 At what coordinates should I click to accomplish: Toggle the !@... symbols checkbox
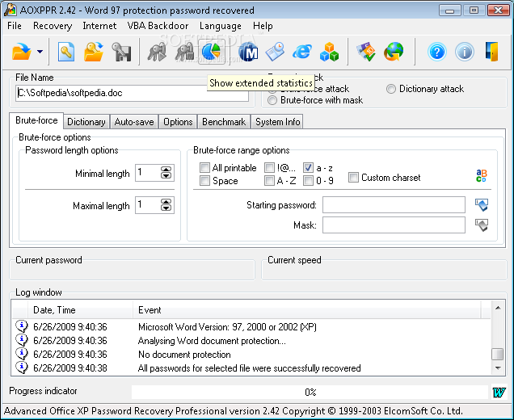269,168
